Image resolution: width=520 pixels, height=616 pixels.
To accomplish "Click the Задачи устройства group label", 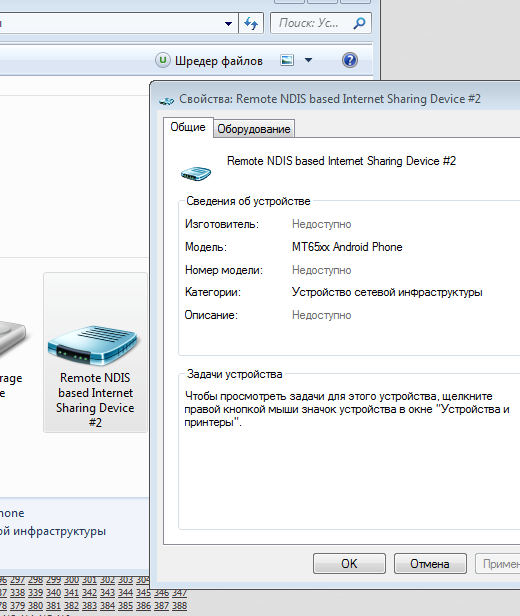I will click(234, 374).
